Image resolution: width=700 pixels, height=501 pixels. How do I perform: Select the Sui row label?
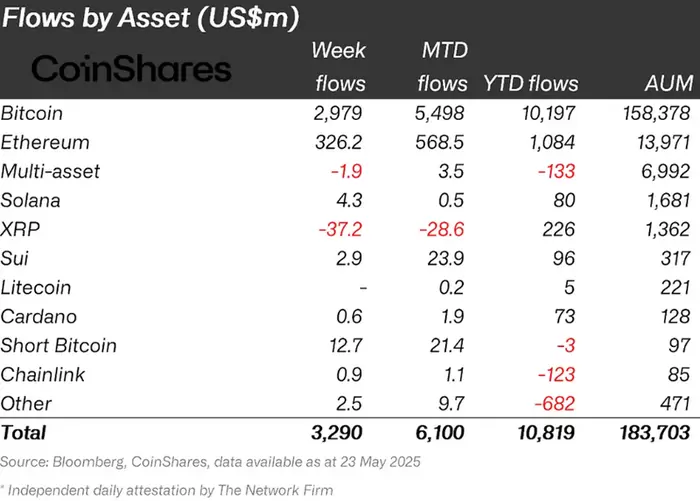pos(16,258)
